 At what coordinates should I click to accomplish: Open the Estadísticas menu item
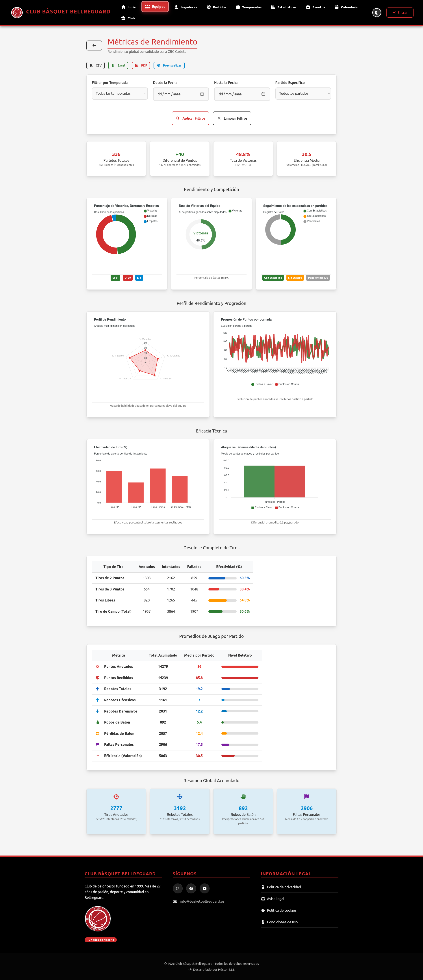tap(284, 7)
